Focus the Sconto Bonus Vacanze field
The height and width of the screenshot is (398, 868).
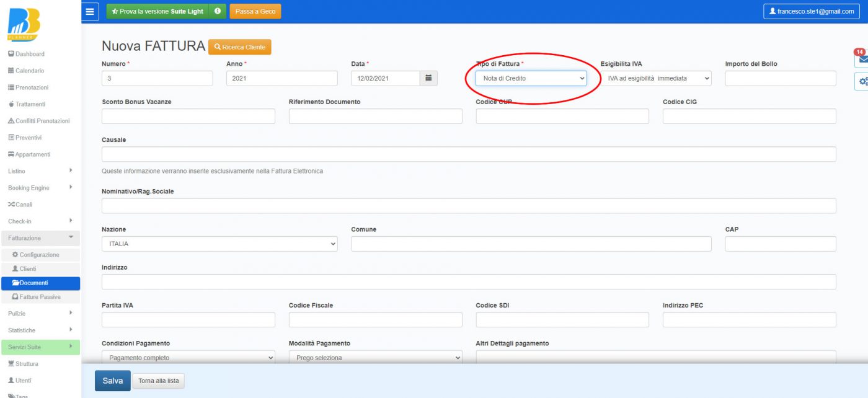click(188, 116)
